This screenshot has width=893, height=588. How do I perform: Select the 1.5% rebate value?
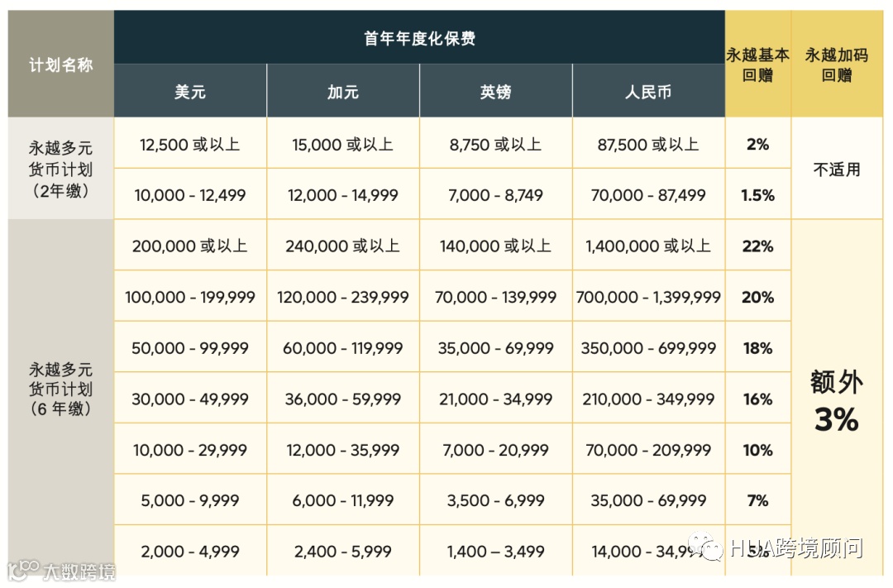pyautogui.click(x=758, y=194)
